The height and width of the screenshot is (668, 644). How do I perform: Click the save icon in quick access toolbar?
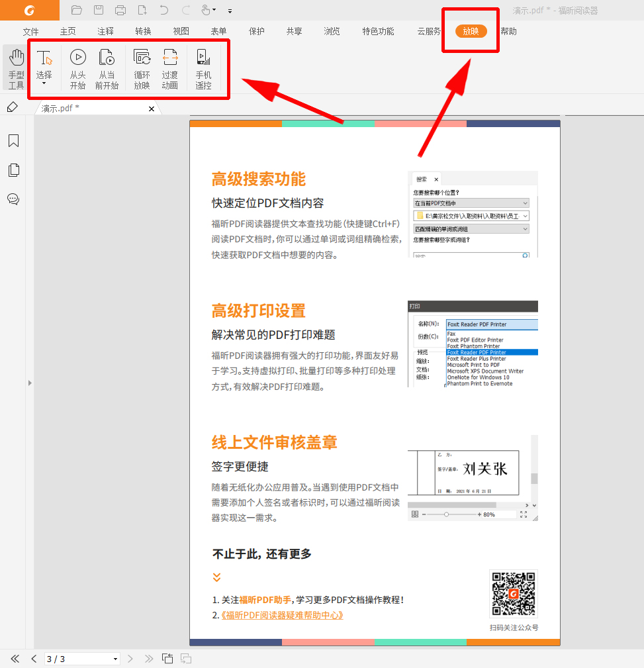pos(99,10)
